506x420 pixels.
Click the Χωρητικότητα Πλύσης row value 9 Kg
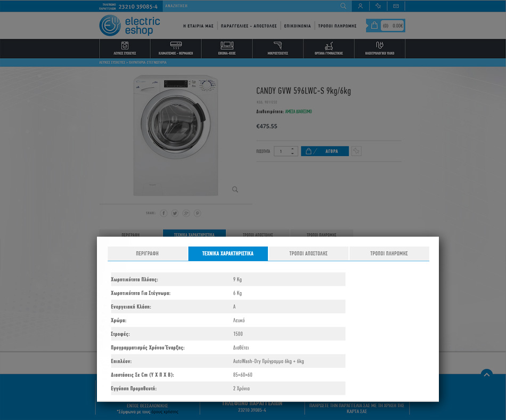[237, 279]
